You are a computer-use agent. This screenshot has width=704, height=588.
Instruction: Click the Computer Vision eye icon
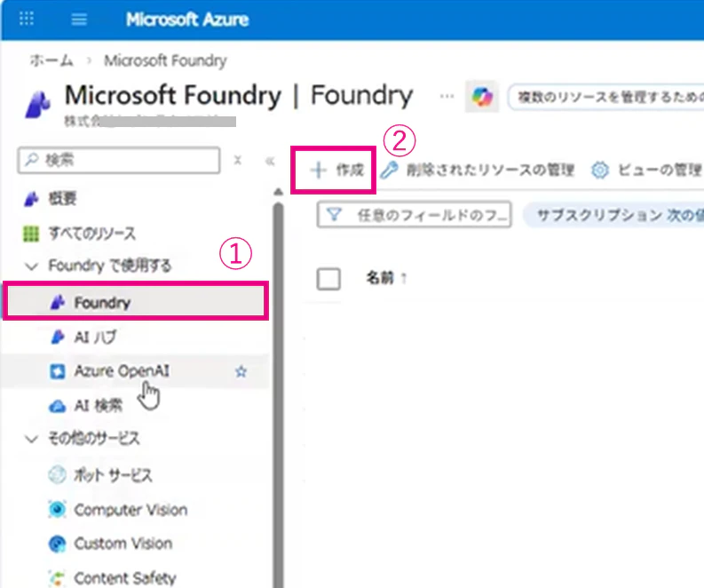57,509
